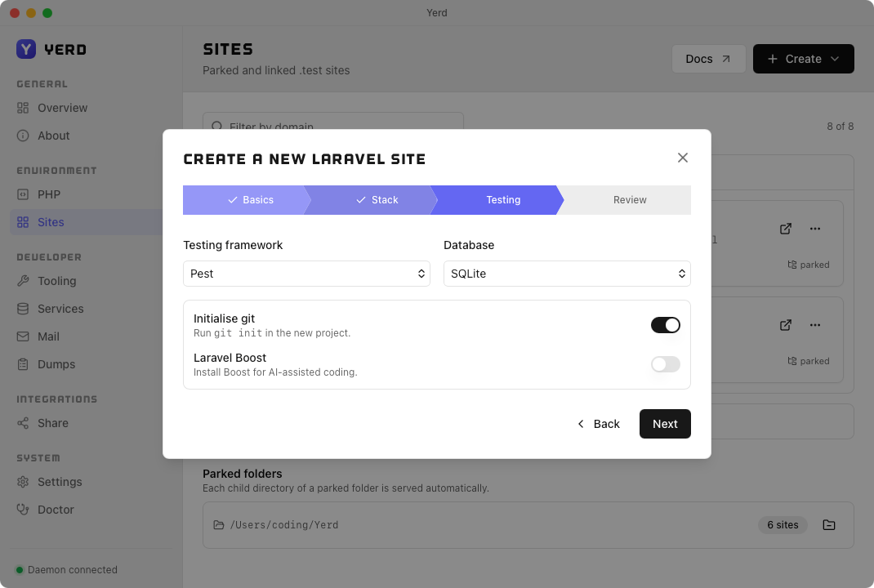This screenshot has height=588, width=874.
Task: Click the Yerd logo icon
Action: point(26,49)
